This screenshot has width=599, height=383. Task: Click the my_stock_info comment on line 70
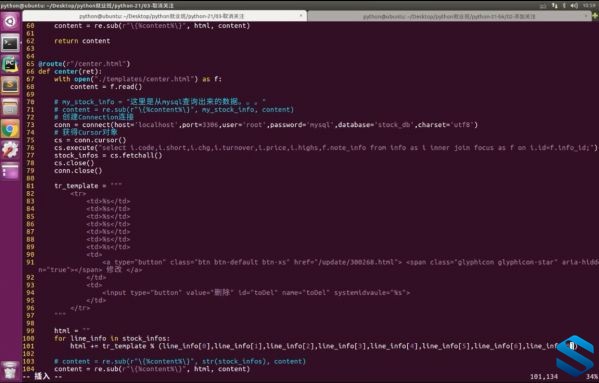coord(160,102)
